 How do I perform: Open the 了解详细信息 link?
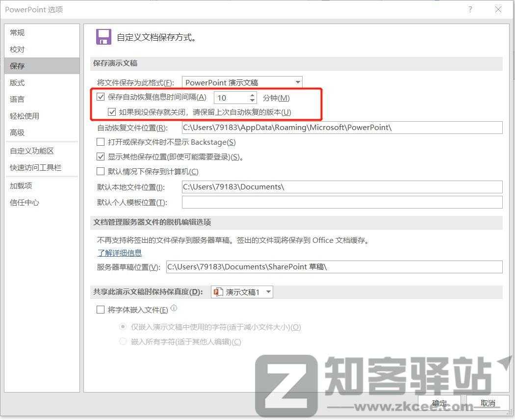(x=119, y=253)
